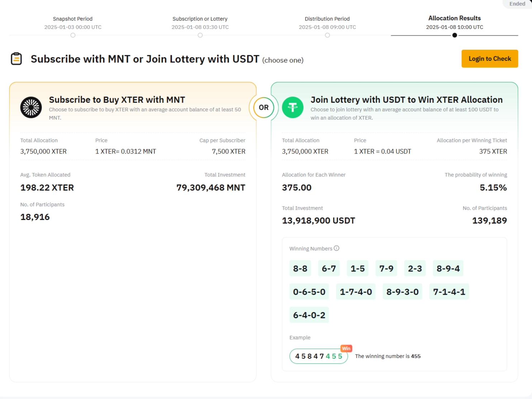Viewport: 532px width, 399px height.
Task: Open the Winning Numbers info icon
Action: point(336,248)
